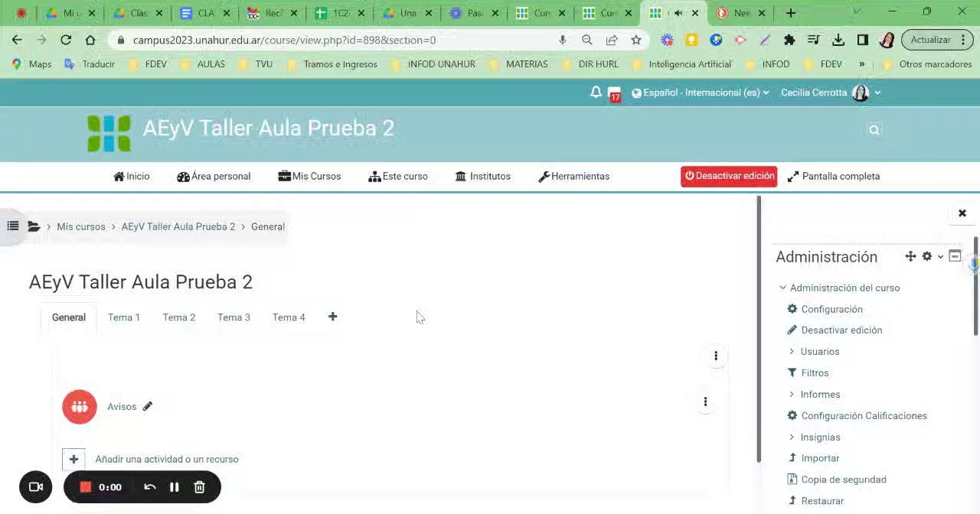Toggle the course index list icon
This screenshot has height=514, width=980.
(13, 226)
